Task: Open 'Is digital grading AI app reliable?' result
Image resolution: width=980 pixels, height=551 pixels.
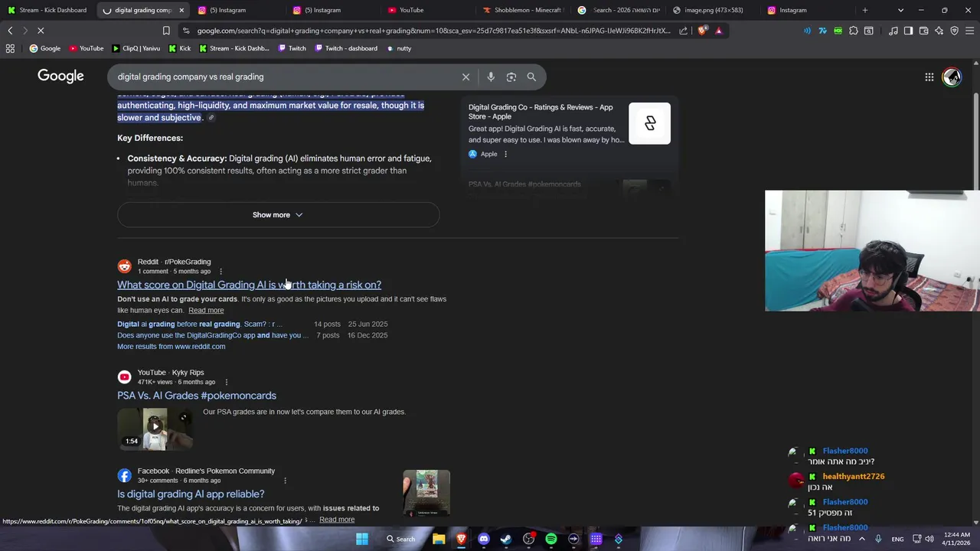Action: coord(191,494)
